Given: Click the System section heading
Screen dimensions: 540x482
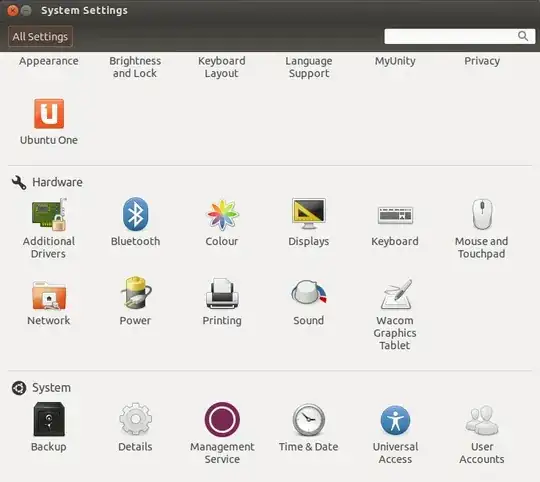Looking at the screenshot, I should point(52,388).
